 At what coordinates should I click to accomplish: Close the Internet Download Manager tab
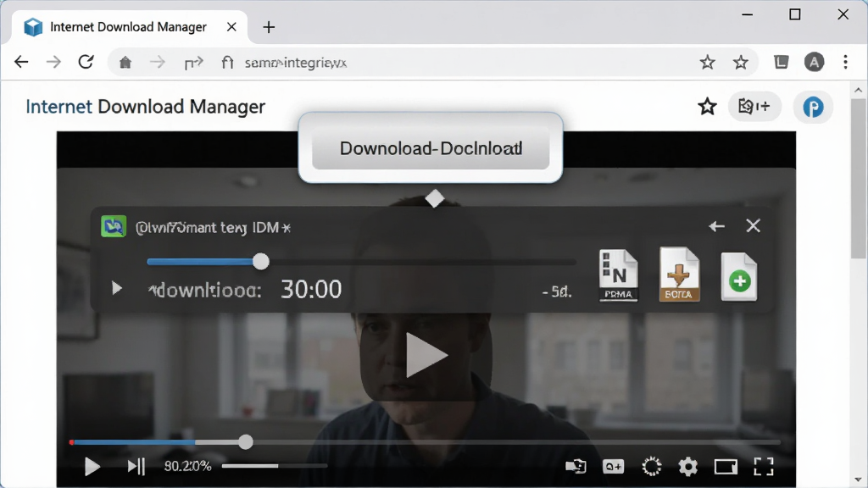[x=231, y=26]
